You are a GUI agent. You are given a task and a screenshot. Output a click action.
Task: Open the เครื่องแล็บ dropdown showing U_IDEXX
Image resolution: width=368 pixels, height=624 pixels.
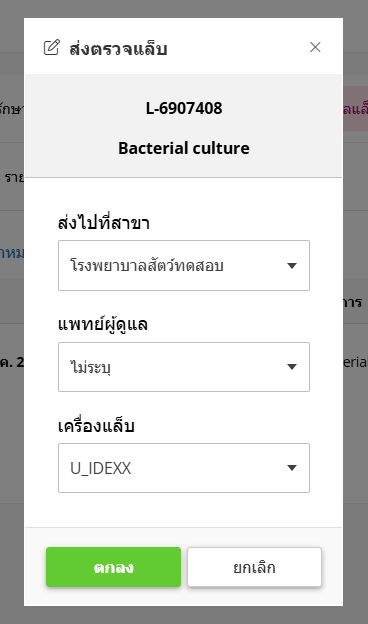184,468
